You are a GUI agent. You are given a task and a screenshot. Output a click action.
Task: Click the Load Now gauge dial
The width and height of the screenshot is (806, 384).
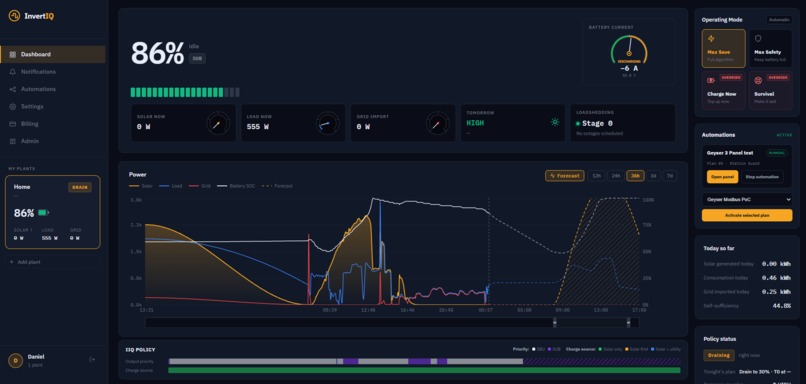pyautogui.click(x=327, y=123)
